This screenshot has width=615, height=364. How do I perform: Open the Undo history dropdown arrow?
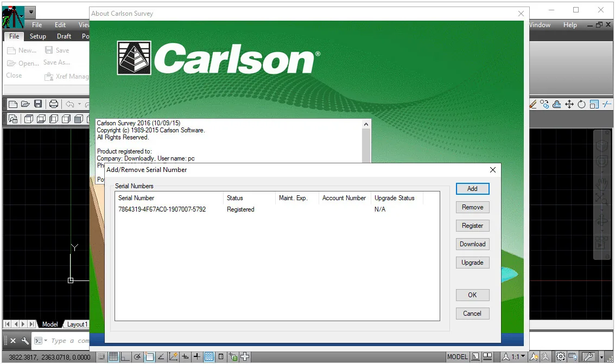tap(80, 104)
